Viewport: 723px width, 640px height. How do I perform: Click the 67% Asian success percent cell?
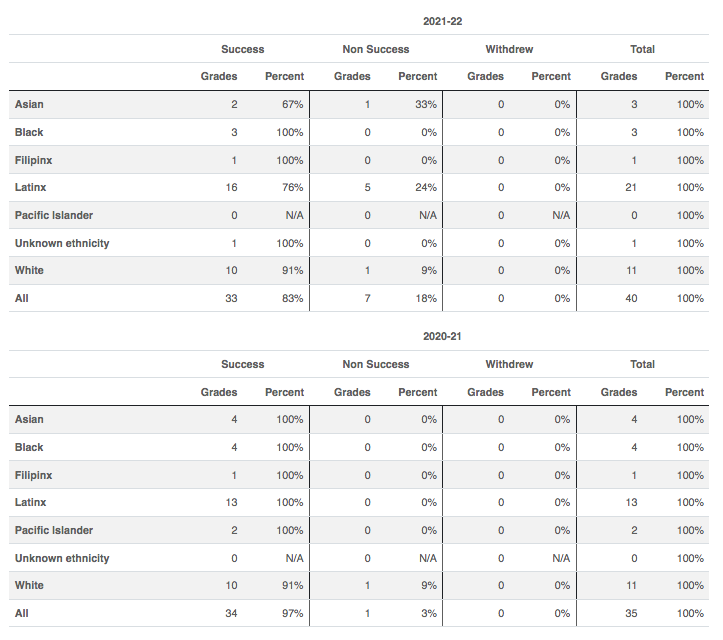[x=293, y=105]
